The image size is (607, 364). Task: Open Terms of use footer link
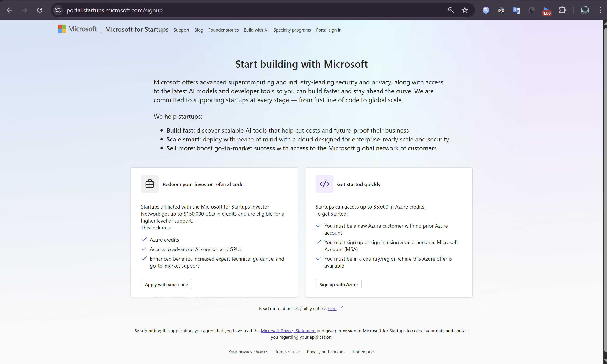tap(287, 352)
